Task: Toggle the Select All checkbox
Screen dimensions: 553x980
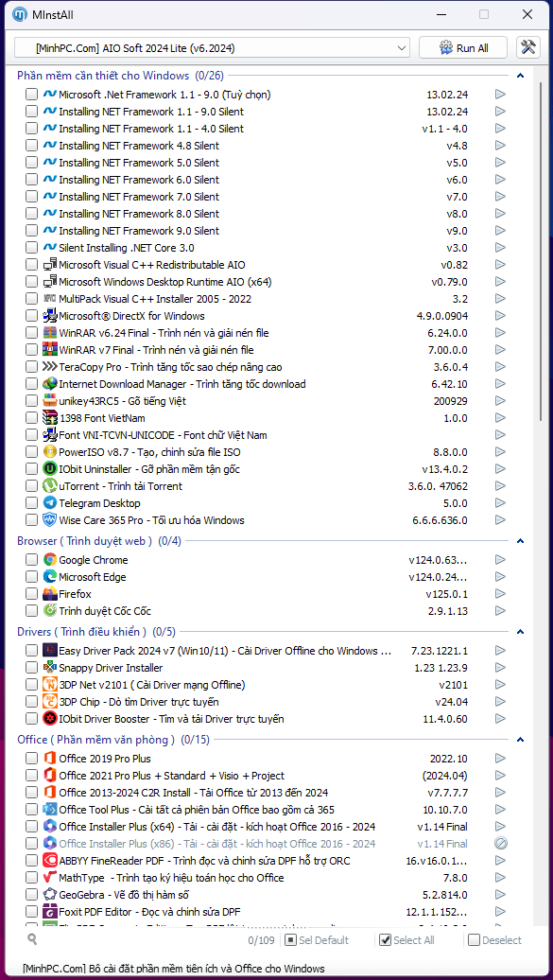Action: click(x=386, y=940)
